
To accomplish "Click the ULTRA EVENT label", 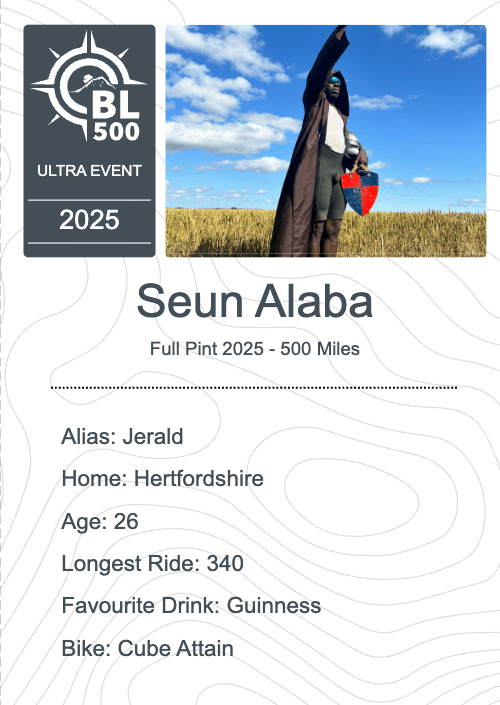I will click(89, 171).
